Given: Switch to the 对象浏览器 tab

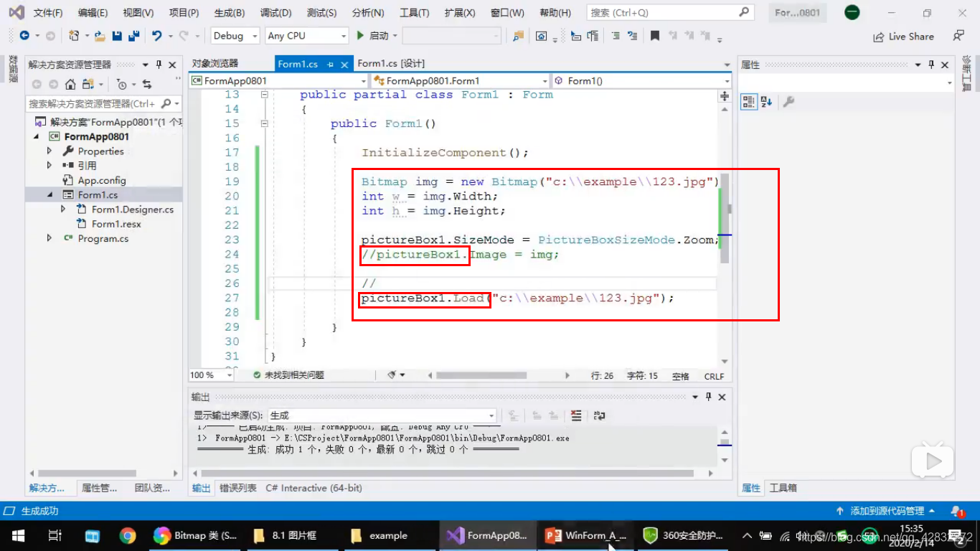Looking at the screenshot, I should (215, 64).
